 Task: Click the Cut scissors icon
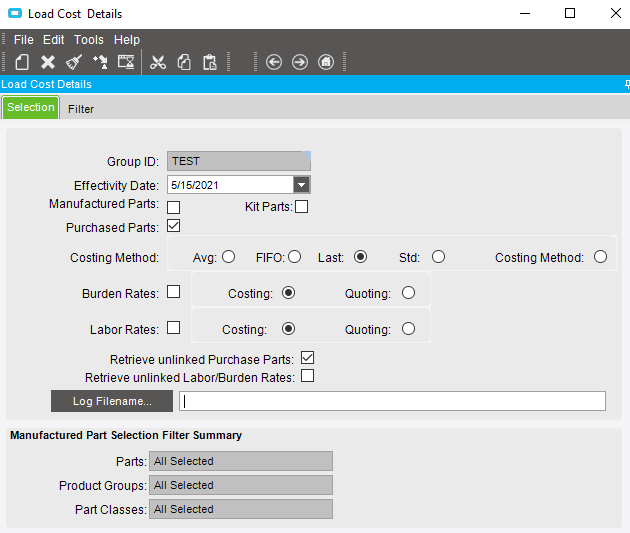pyautogui.click(x=158, y=62)
